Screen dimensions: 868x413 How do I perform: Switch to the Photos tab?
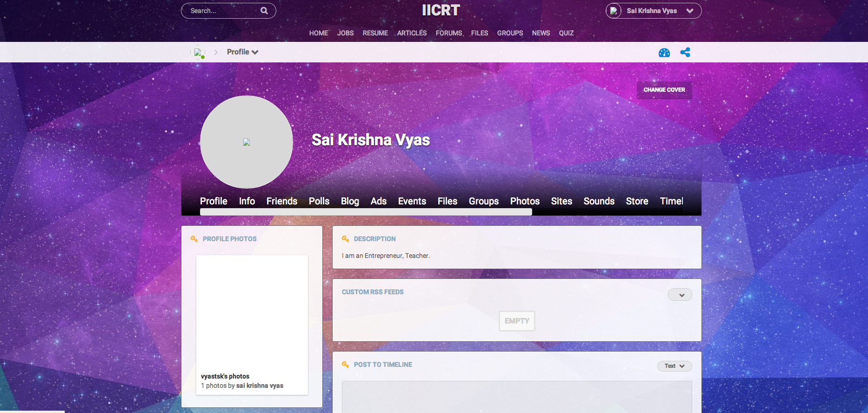tap(525, 201)
